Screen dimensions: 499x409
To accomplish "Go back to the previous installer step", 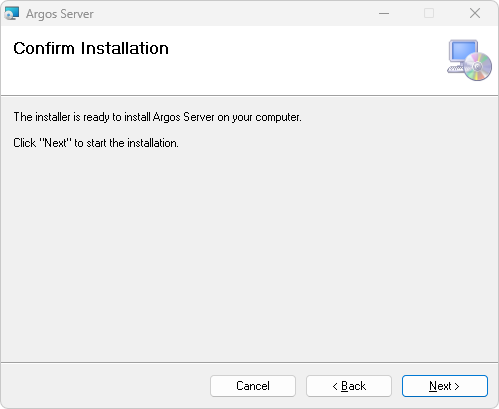I will pos(349,386).
